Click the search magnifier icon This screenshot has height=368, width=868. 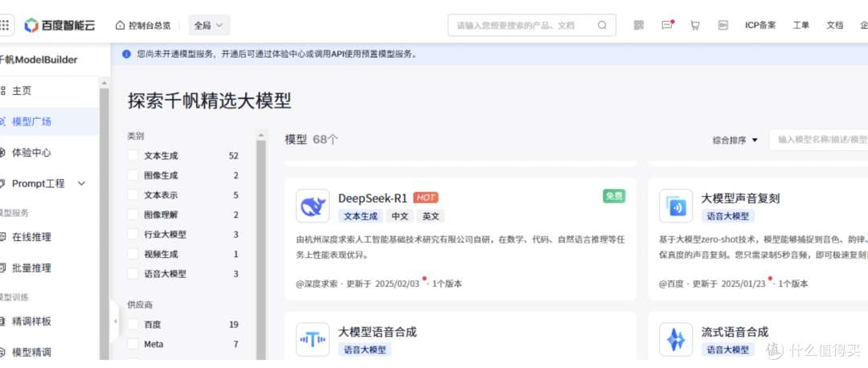point(602,26)
